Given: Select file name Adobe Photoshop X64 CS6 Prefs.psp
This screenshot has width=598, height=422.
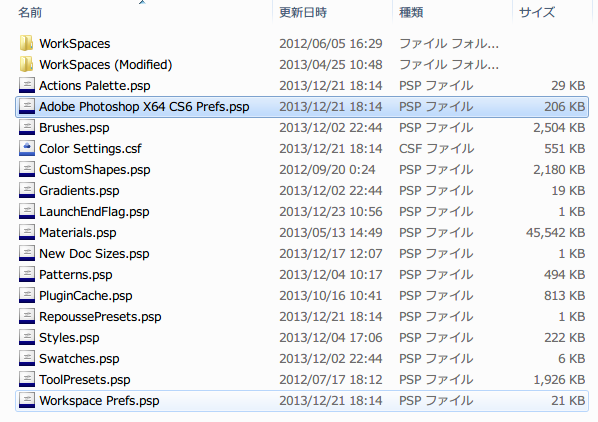Looking at the screenshot, I should (x=144, y=107).
